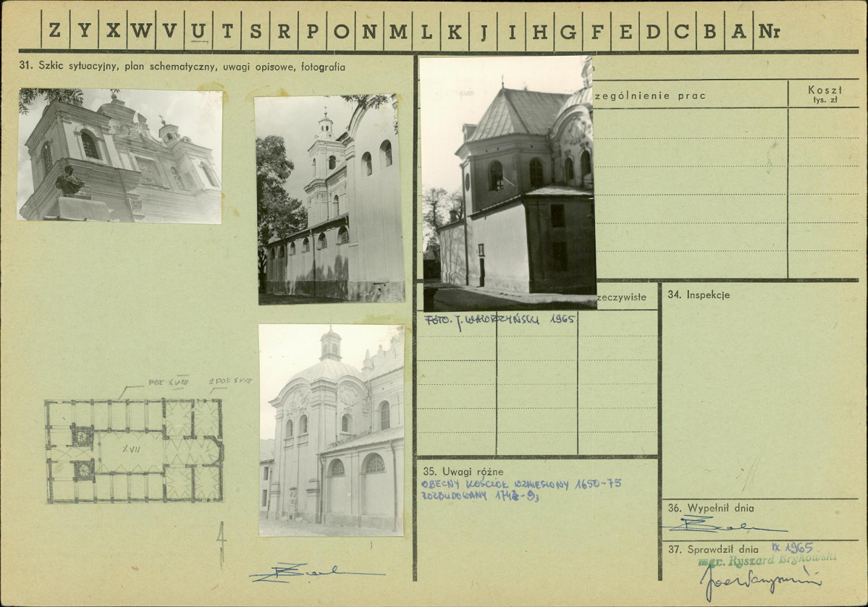Select the letter A index box
Image resolution: width=868 pixels, height=607 pixels.
[x=738, y=30]
